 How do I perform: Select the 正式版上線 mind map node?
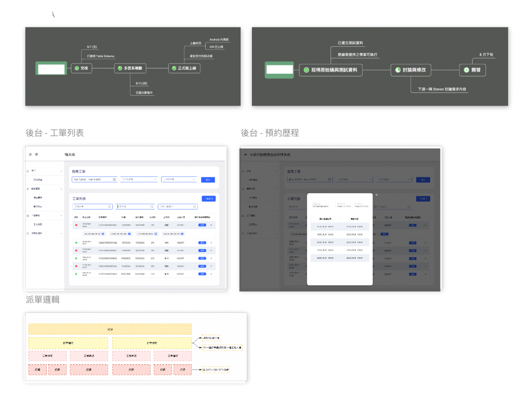click(x=184, y=68)
